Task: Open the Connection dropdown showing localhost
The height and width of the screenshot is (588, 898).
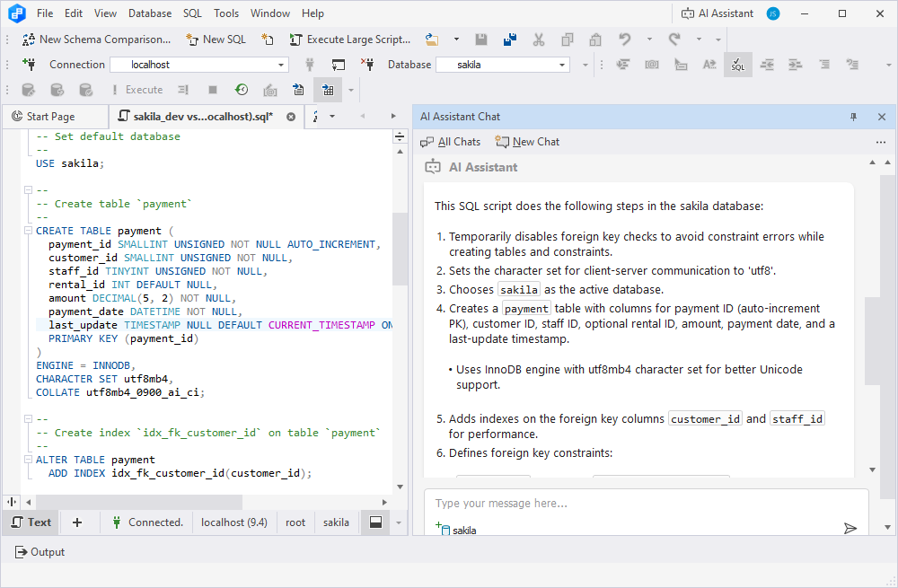Action: tap(198, 65)
